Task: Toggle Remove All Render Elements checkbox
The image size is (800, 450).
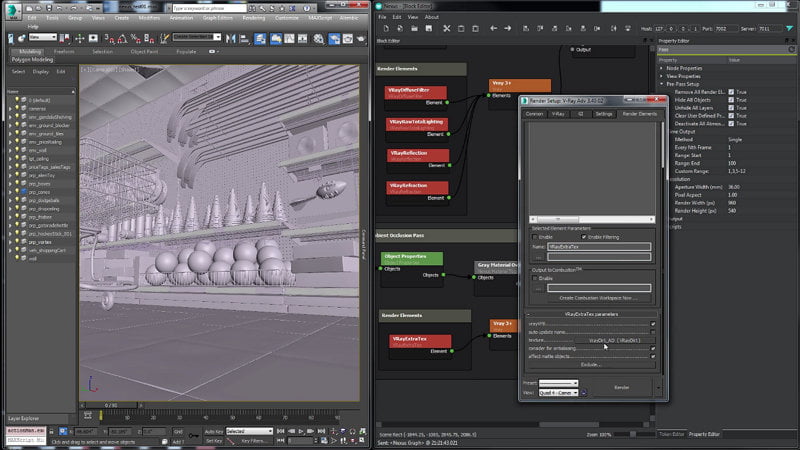Action: [x=731, y=92]
